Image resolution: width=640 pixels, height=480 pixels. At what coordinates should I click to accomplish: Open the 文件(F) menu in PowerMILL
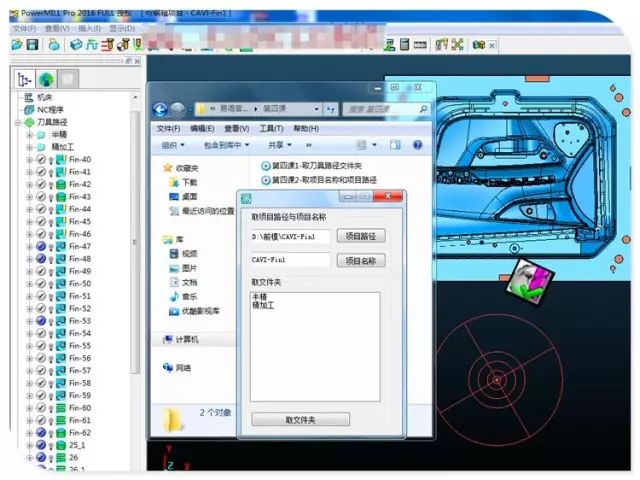(x=23, y=29)
